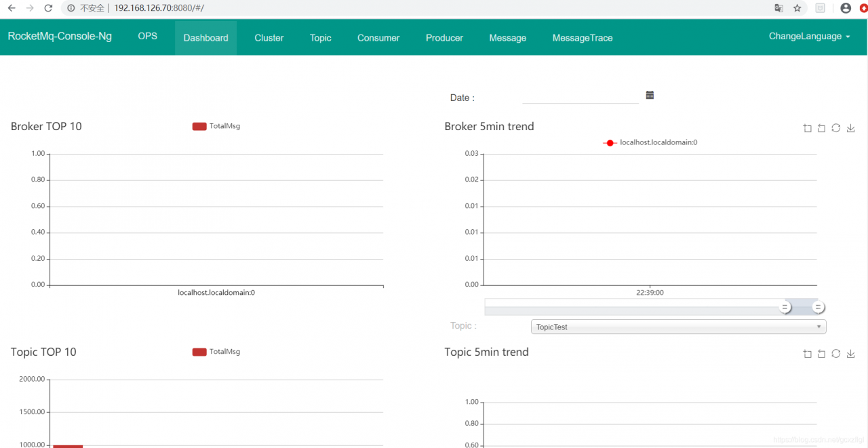The height and width of the screenshot is (448, 868).
Task: Open the MessageTrace tab
Action: pyautogui.click(x=583, y=38)
